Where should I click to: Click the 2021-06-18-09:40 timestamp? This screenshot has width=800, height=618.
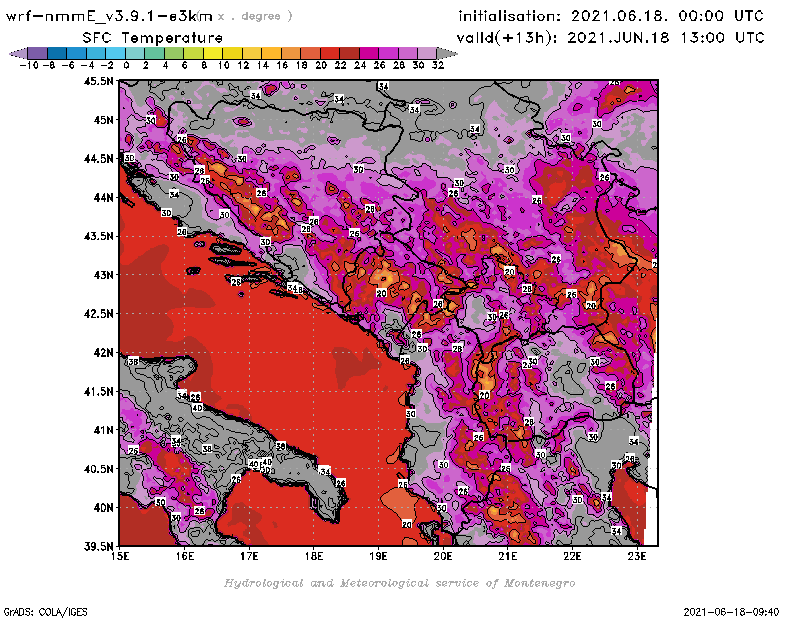(x=731, y=612)
